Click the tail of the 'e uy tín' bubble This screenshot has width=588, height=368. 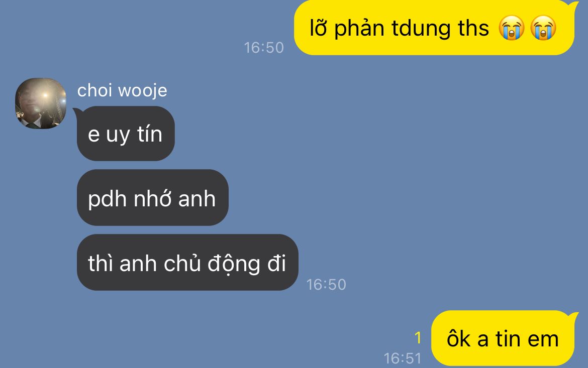[x=76, y=111]
